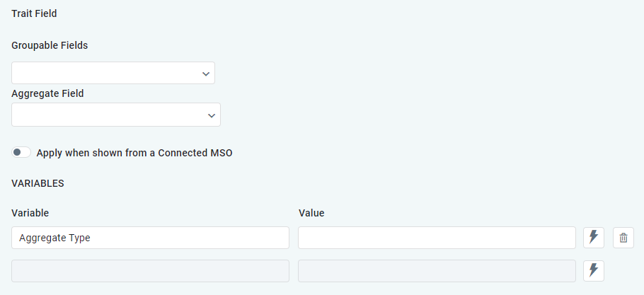Open the Groupable Fields select box

click(x=106, y=73)
